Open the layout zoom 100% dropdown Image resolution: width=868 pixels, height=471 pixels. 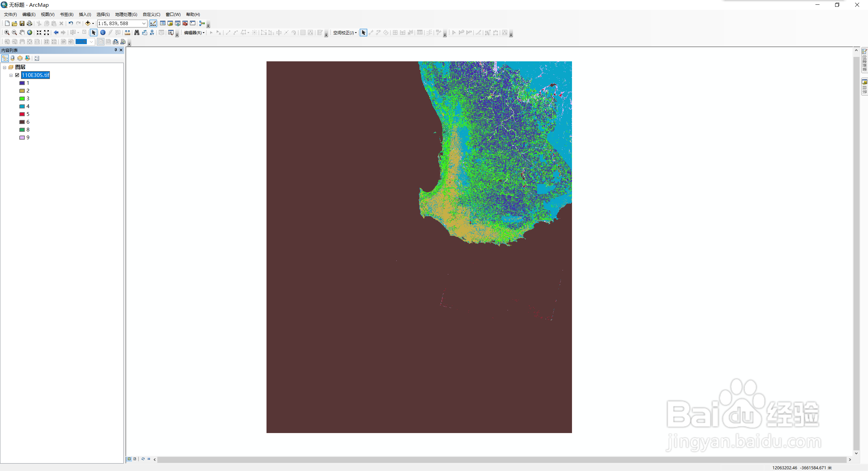click(x=91, y=42)
